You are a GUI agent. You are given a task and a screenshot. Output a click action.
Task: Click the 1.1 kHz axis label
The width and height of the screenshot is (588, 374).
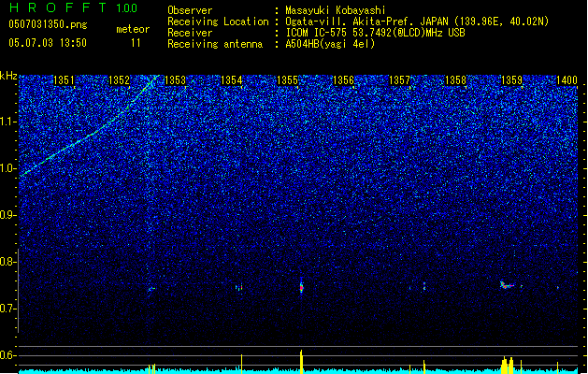8,122
